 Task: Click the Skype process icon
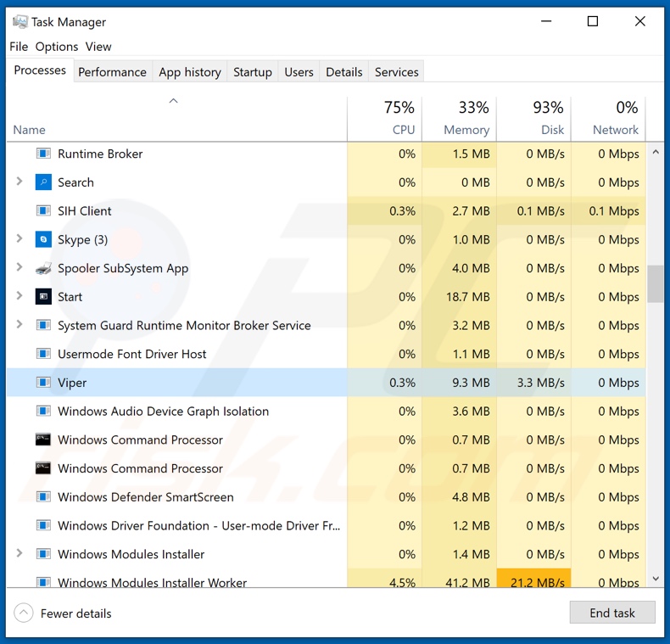click(43, 239)
